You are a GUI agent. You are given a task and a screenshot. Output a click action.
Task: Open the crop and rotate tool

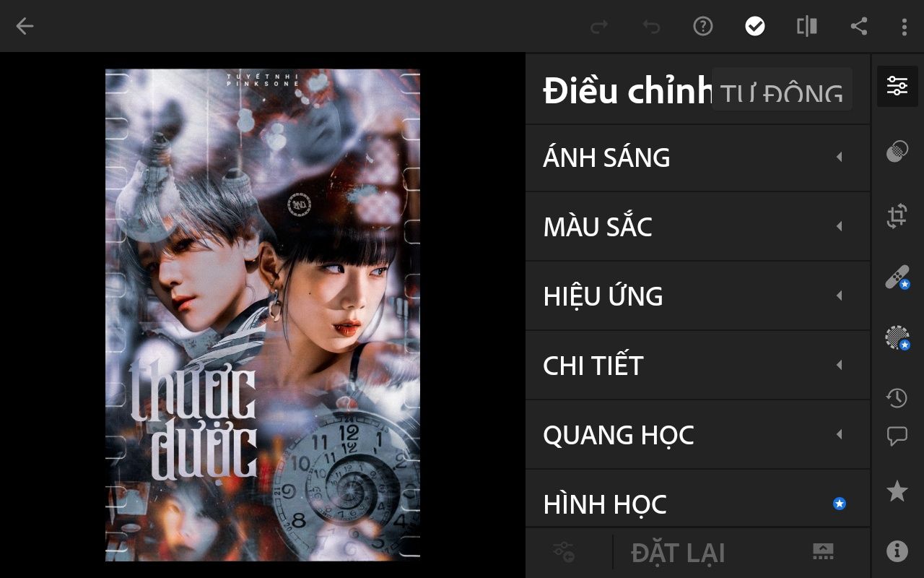coord(897,216)
